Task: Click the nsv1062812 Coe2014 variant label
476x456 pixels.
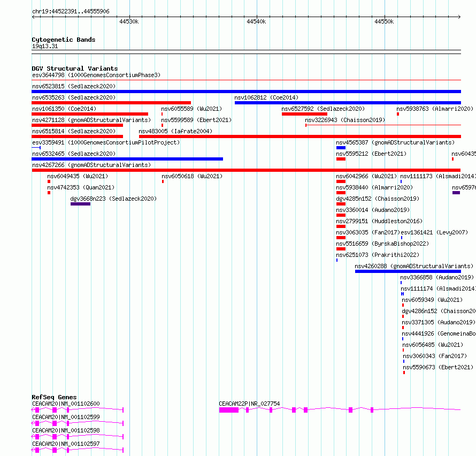Action: point(266,97)
